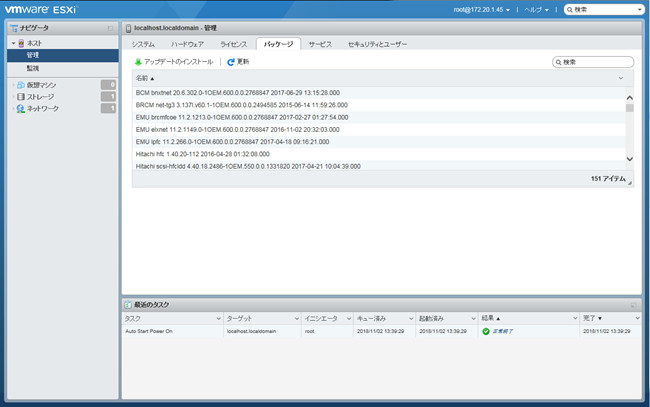Click the Storage icon
Image resolution: width=650 pixels, height=407 pixels.
point(21,97)
